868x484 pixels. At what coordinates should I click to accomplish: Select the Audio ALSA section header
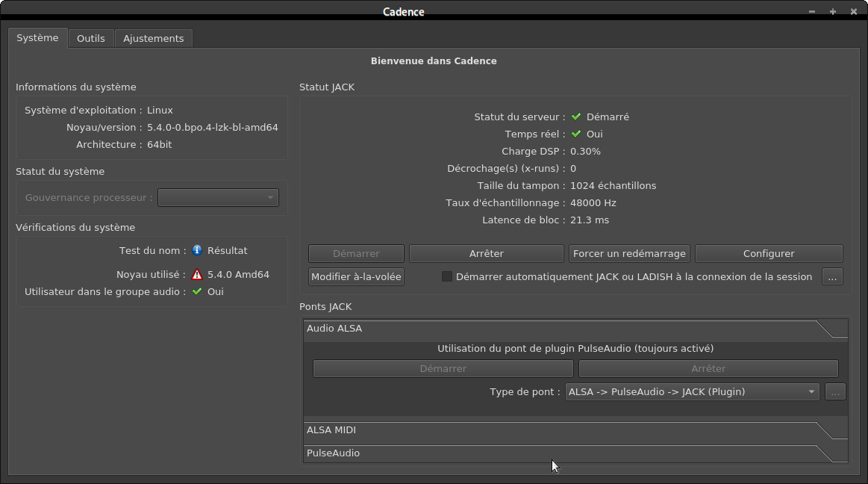pos(560,329)
